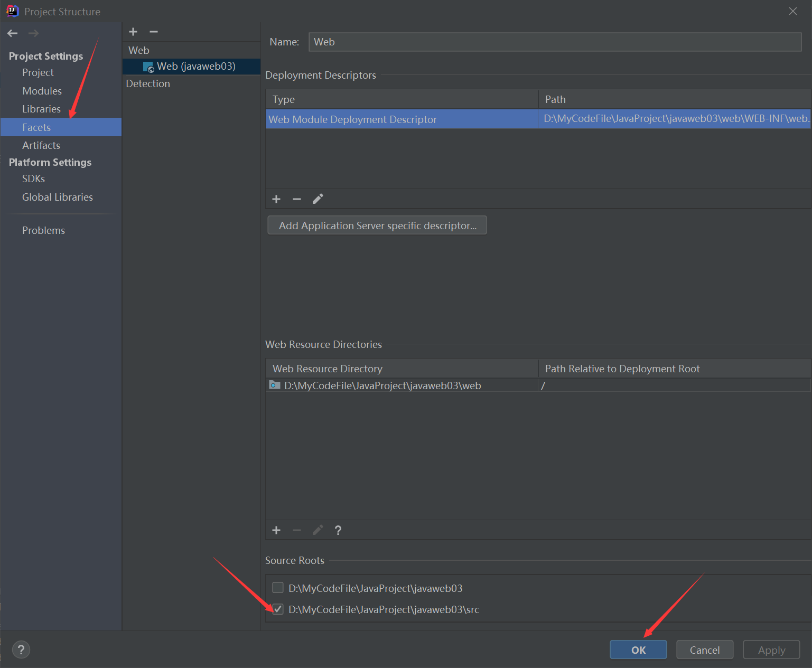
Task: Open web resource directories help question mark
Action: pyautogui.click(x=338, y=530)
